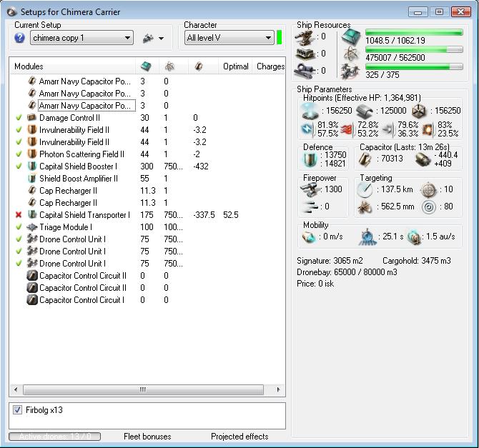Viewport: 479px width, 448px height.
Task: Click the turret hardpoints icon in Ship Resources
Action: tap(305, 37)
